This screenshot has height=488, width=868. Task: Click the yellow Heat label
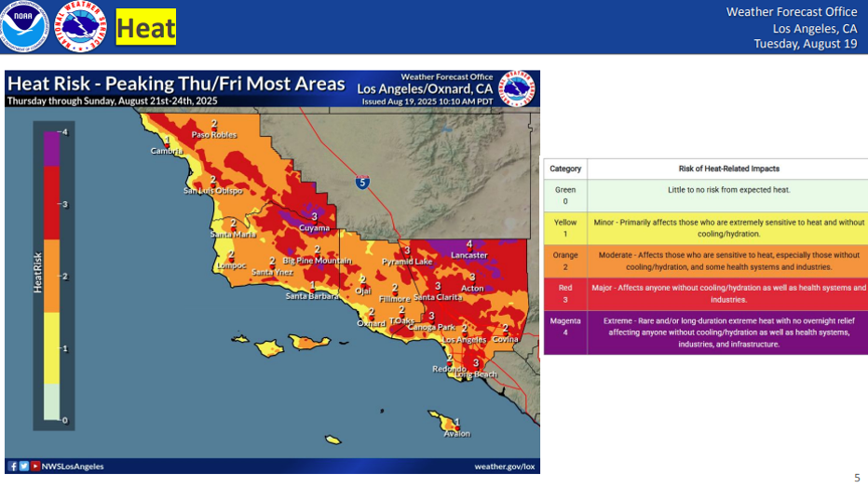click(146, 28)
